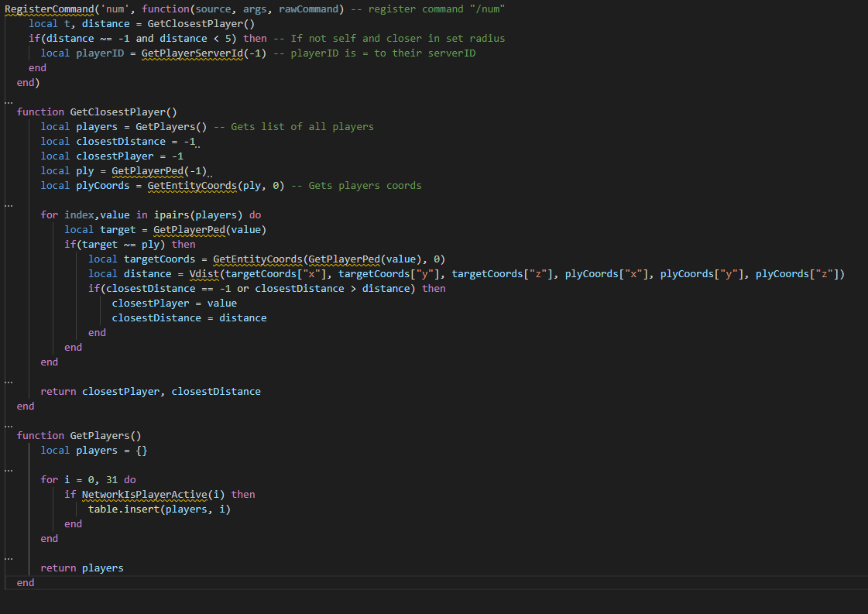Image resolution: width=868 pixels, height=614 pixels.
Task: Click the 'function GetClosestPlayer()' definition line
Action: 97,111
